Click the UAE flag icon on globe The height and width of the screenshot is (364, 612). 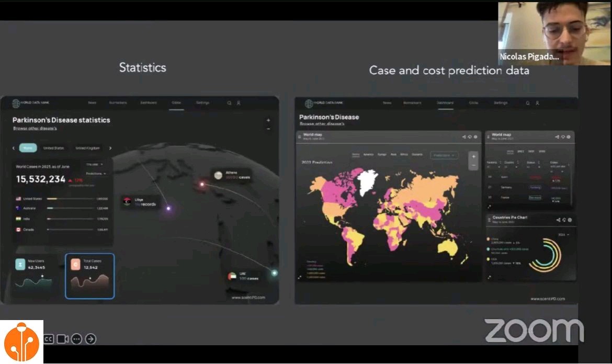232,276
